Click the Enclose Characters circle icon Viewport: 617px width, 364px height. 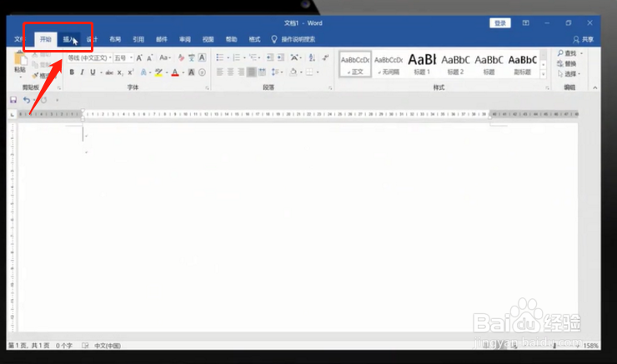pyautogui.click(x=203, y=72)
